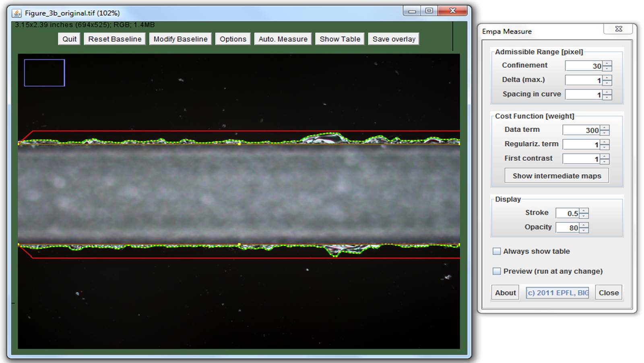The width and height of the screenshot is (644, 363).
Task: Reset the baseline
Action: coord(115,39)
